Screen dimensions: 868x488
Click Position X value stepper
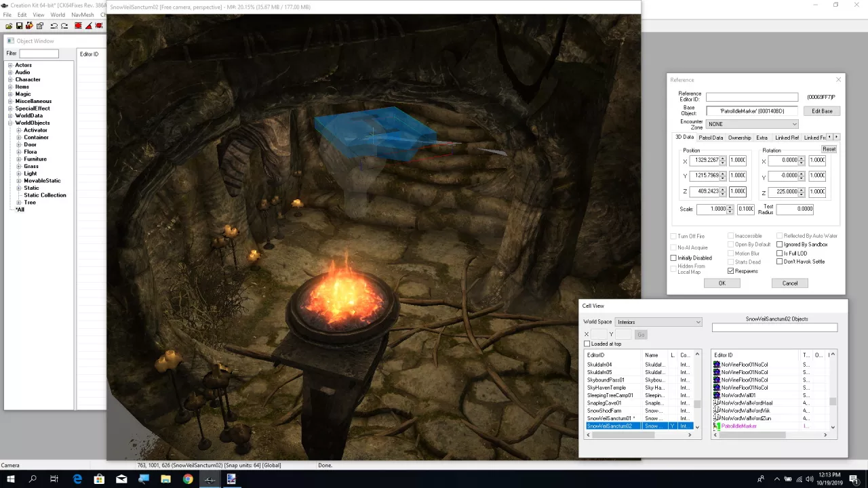tap(723, 161)
